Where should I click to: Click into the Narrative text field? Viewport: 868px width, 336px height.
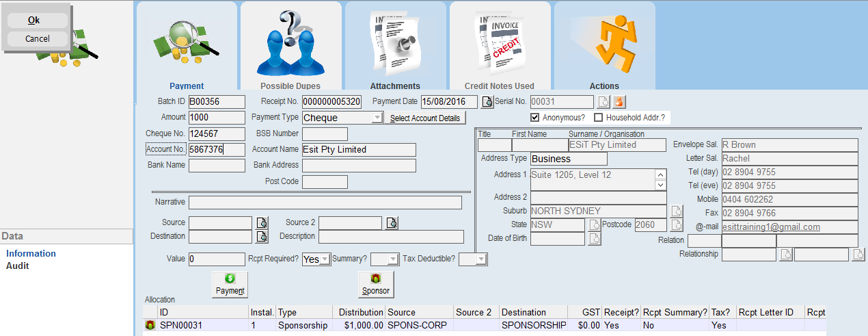(325, 203)
